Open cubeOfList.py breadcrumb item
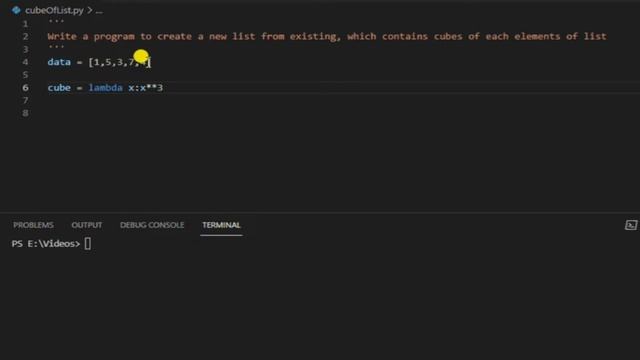This screenshot has width=640, height=360. (x=54, y=10)
